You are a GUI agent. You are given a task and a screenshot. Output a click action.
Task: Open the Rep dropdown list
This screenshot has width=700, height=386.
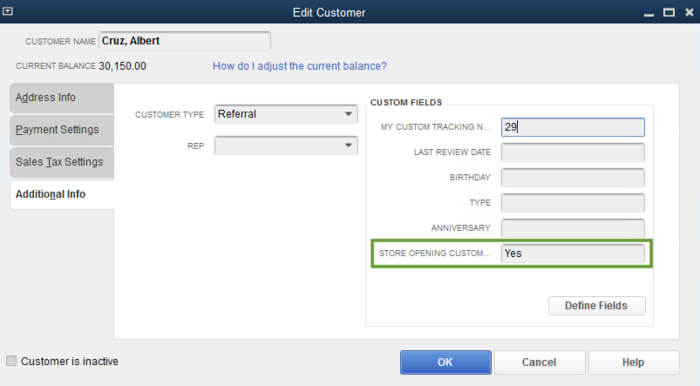(349, 145)
